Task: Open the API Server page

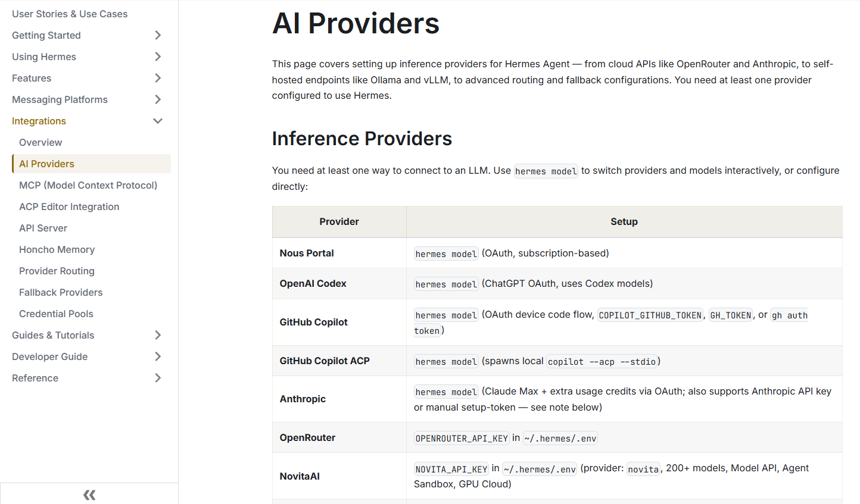Action: pos(43,228)
